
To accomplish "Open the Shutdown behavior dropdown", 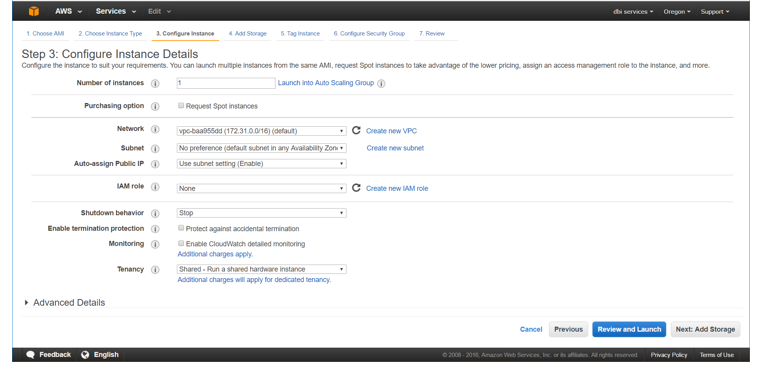I will coord(261,213).
